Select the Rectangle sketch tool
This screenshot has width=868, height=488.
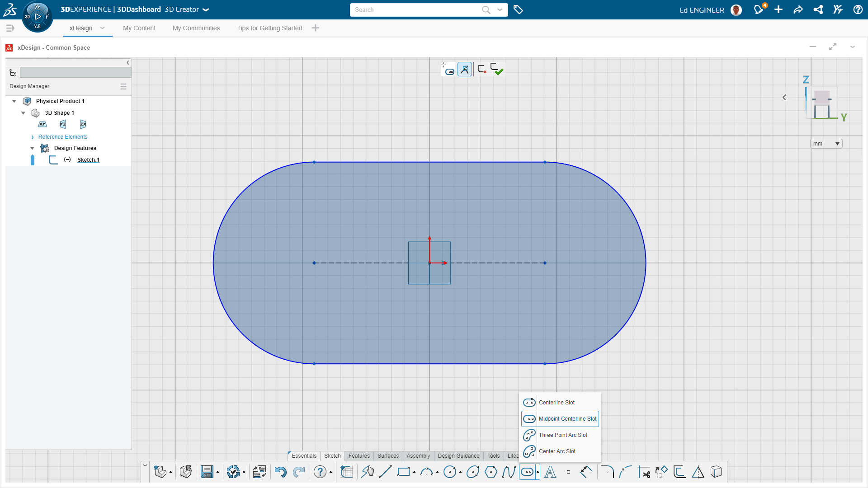point(403,472)
